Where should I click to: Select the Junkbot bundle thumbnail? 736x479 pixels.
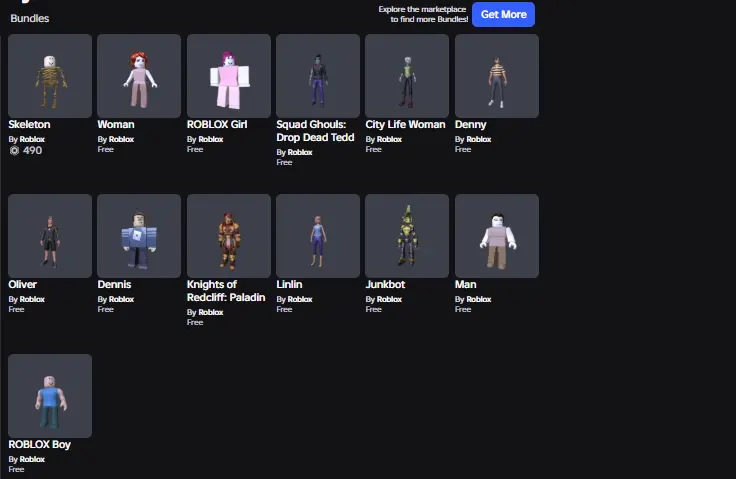[x=407, y=236]
